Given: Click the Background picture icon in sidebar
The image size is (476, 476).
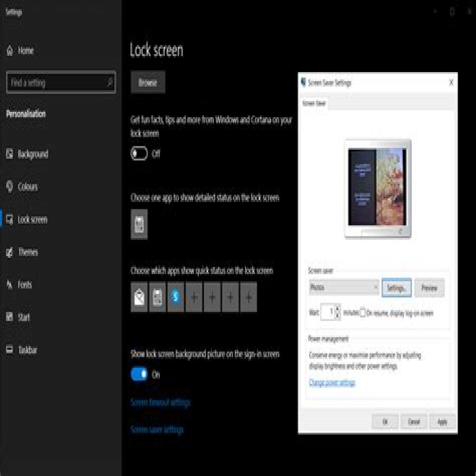Looking at the screenshot, I should [10, 154].
